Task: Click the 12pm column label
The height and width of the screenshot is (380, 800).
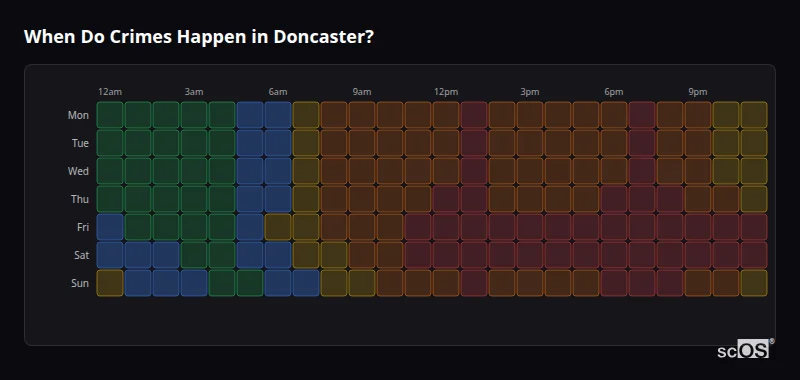Action: 446,92
